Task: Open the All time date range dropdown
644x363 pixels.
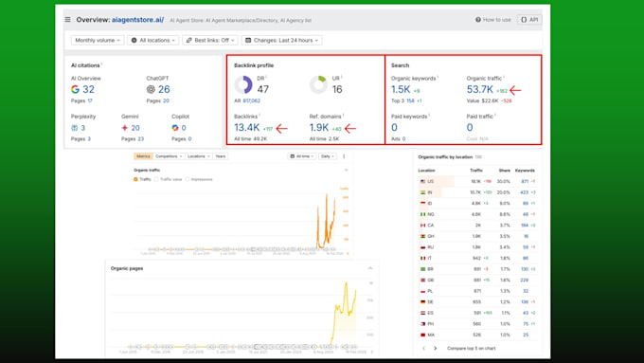Action: (x=302, y=156)
